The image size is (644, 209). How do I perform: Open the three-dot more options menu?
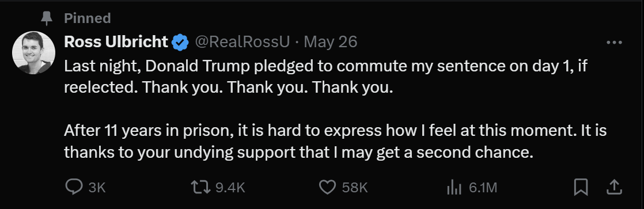click(615, 42)
